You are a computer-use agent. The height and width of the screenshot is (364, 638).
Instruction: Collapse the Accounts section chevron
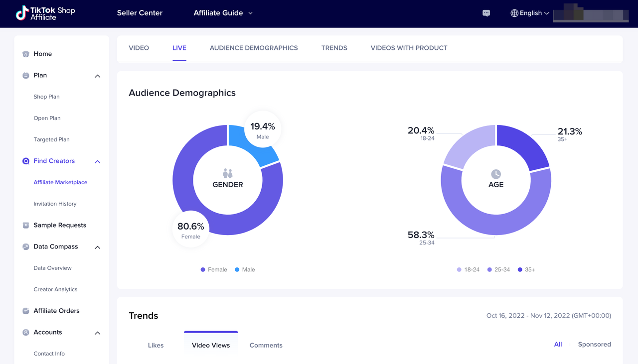pyautogui.click(x=98, y=333)
